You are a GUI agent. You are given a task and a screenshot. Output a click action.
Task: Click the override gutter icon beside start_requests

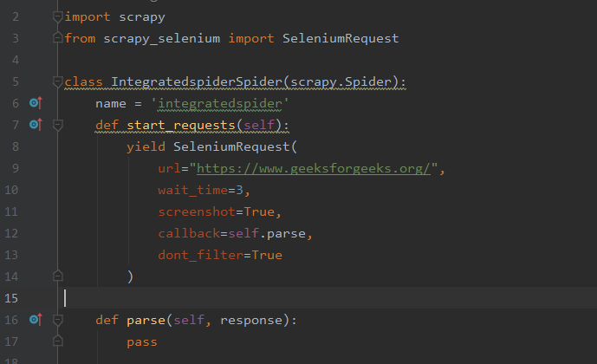click(36, 125)
